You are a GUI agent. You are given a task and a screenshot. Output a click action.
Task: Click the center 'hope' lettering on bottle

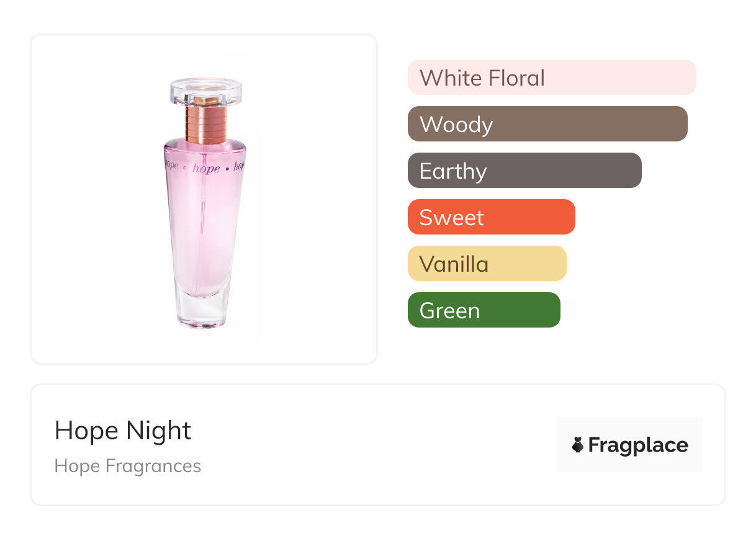pos(206,168)
